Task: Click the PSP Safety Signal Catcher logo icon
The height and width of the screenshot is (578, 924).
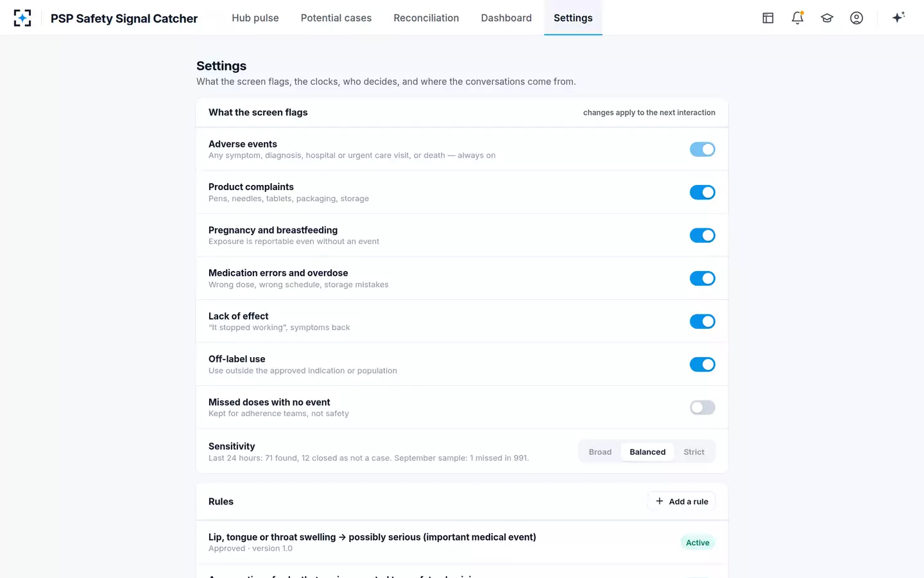Action: pyautogui.click(x=22, y=18)
